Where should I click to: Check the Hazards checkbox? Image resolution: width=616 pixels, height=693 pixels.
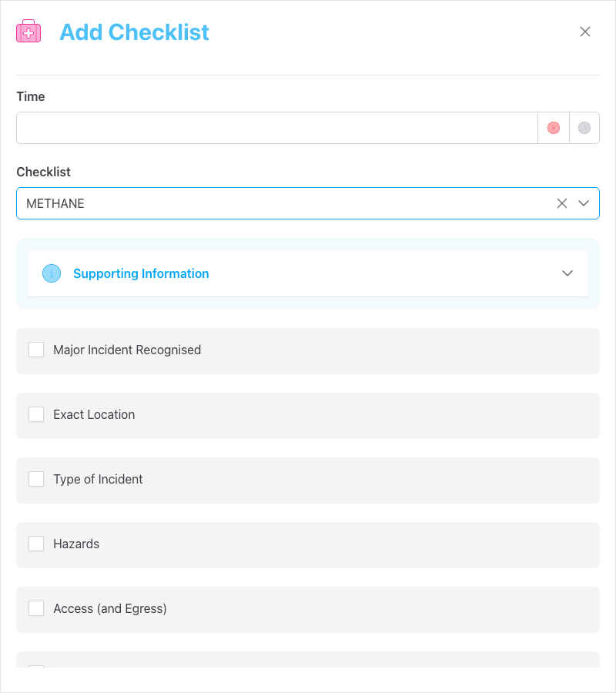pos(36,544)
